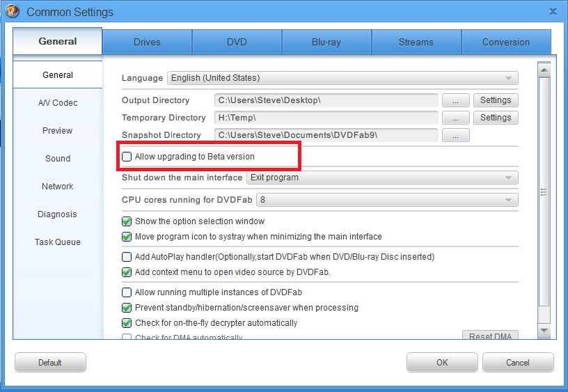Select General in the left sidebar
This screenshot has width=568, height=392.
point(58,75)
